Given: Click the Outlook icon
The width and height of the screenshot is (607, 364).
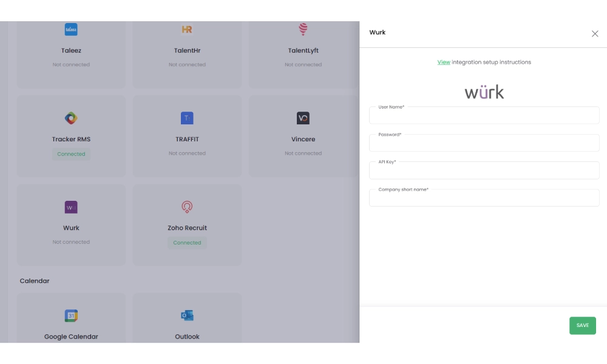Looking at the screenshot, I should click(187, 315).
